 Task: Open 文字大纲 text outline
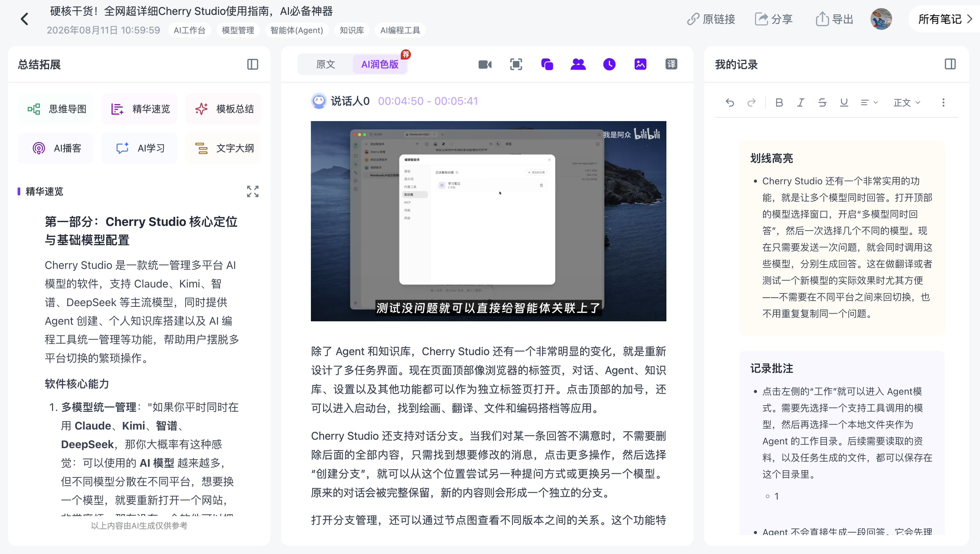click(223, 148)
